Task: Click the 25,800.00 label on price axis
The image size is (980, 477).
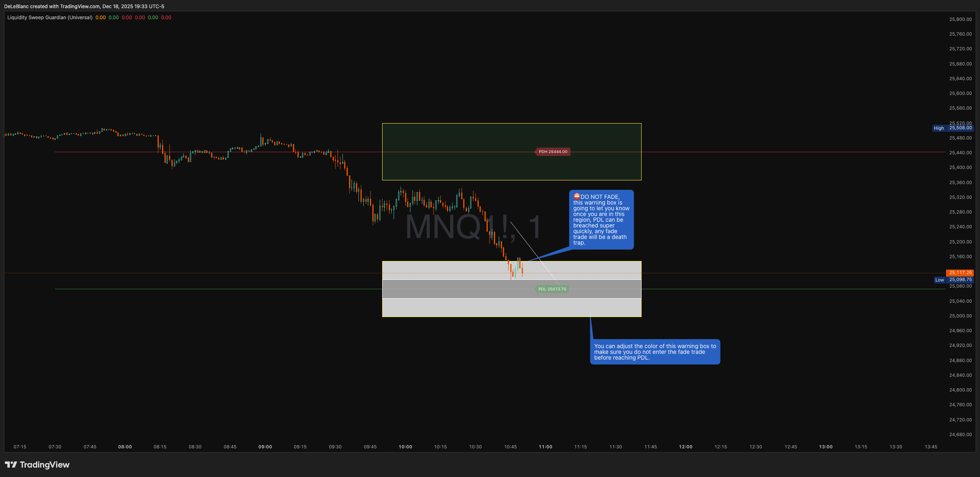Action: [x=960, y=19]
